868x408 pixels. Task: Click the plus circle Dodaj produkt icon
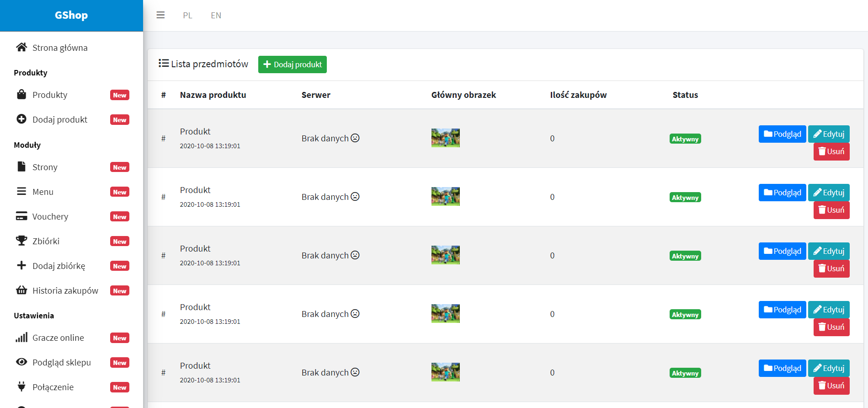coord(21,119)
